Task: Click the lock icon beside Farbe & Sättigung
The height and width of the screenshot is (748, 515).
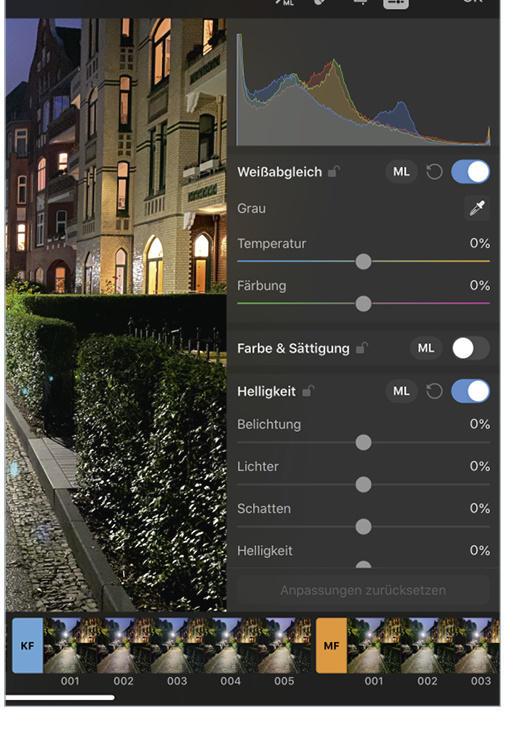Action: [x=361, y=348]
